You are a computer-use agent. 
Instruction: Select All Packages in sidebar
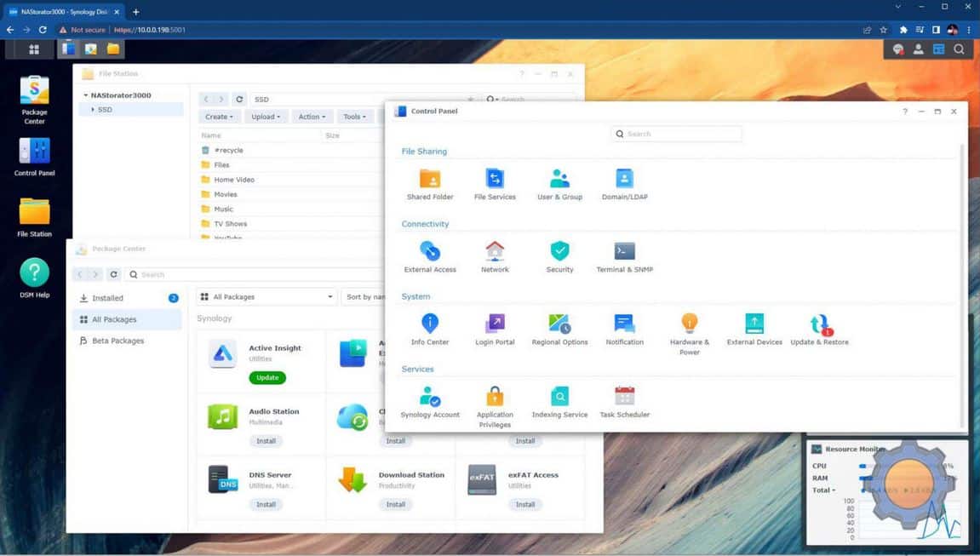point(128,319)
